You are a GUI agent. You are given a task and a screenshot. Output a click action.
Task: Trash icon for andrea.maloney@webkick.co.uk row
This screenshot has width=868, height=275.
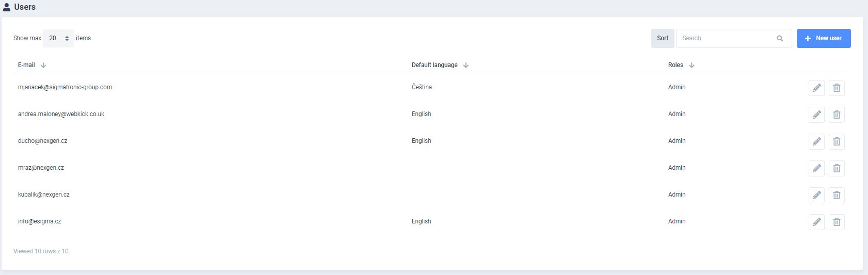tap(837, 115)
